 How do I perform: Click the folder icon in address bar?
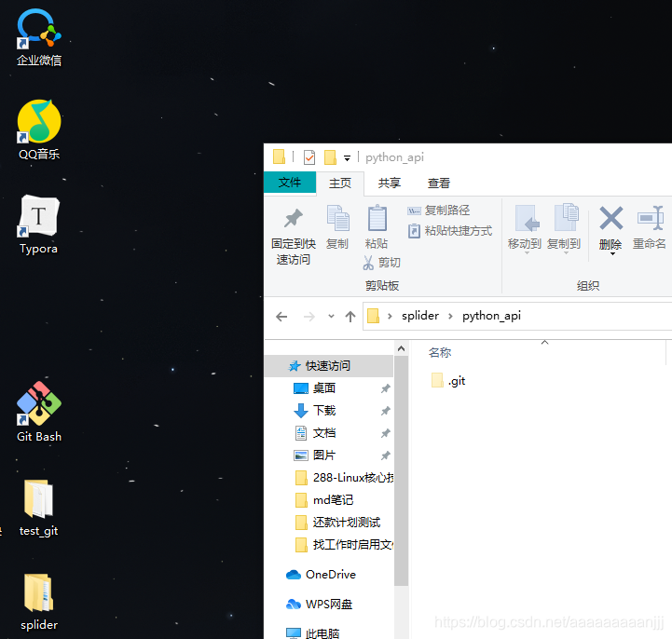point(374,316)
